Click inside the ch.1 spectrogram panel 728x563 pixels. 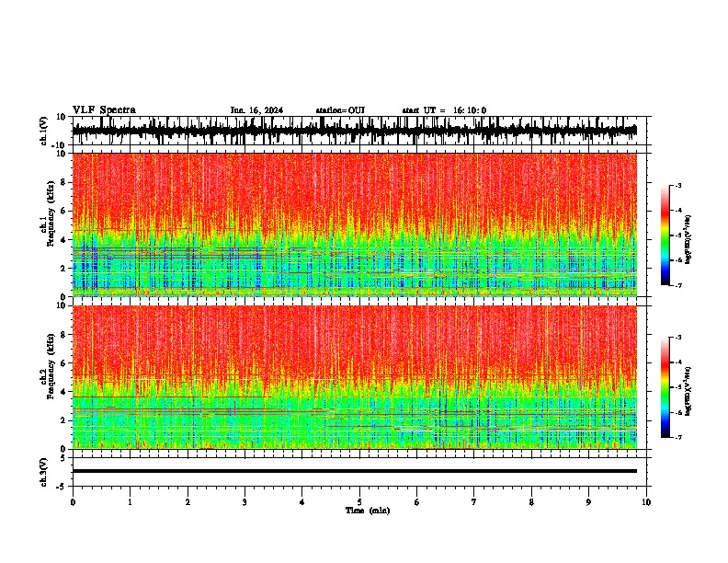[x=354, y=224]
